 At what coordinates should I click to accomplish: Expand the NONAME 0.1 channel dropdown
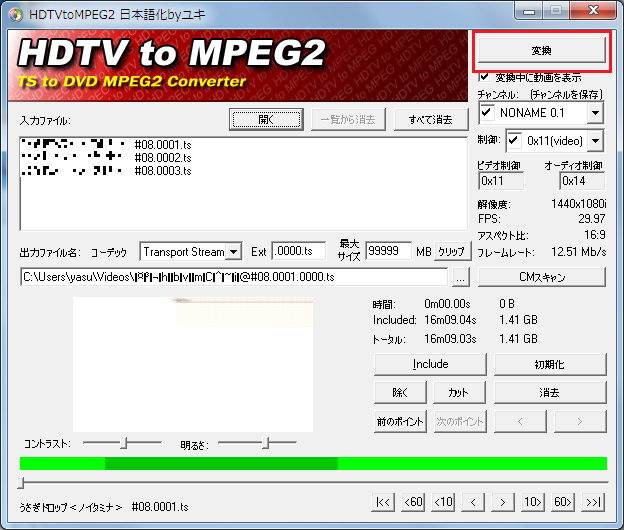coord(595,112)
